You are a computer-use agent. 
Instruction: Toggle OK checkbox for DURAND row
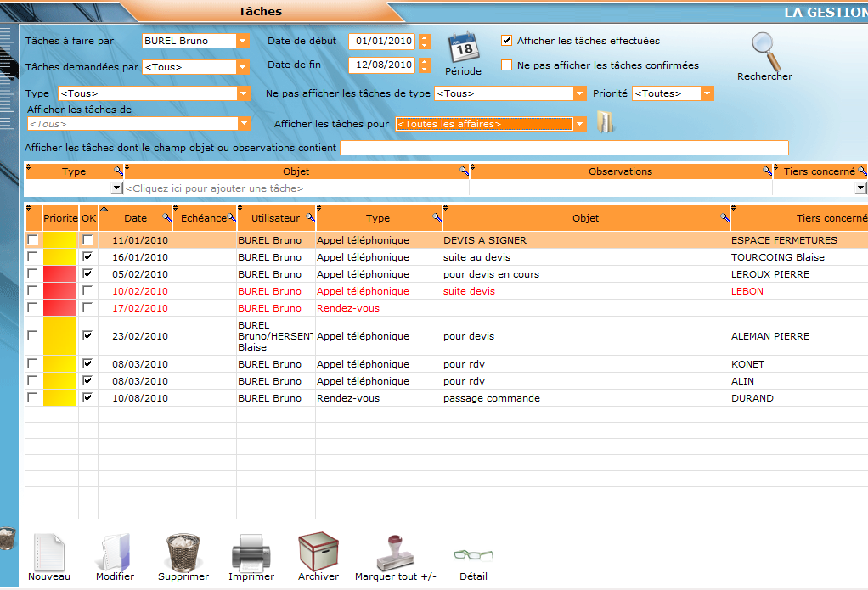coord(88,396)
